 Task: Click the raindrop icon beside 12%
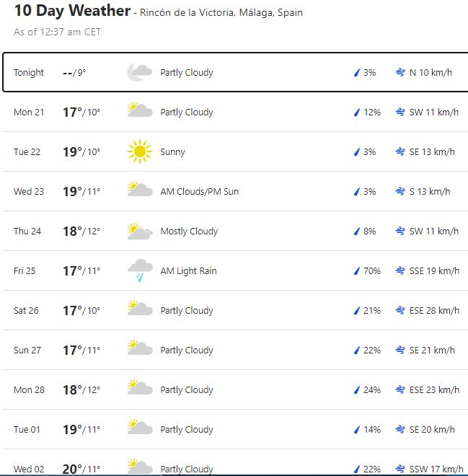point(356,113)
